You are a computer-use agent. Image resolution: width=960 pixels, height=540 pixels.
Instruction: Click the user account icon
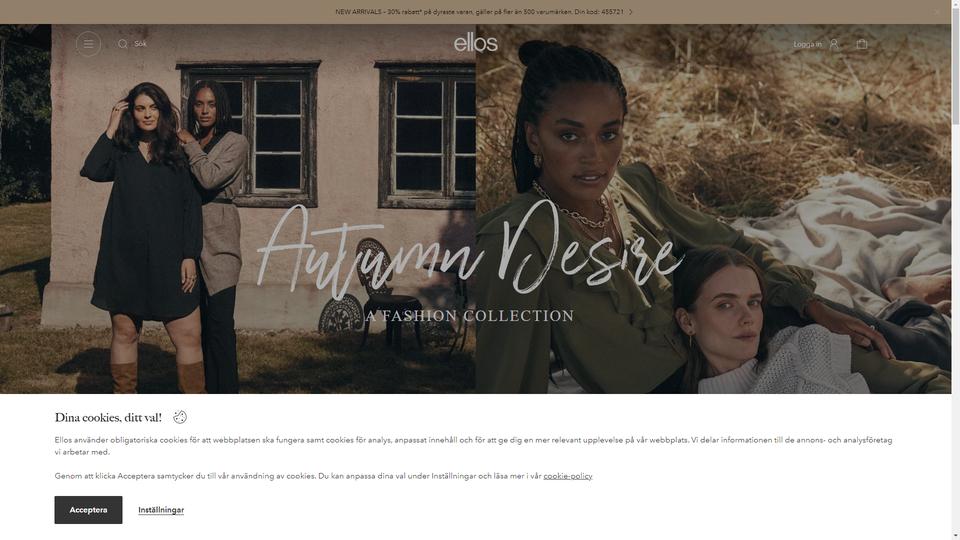click(834, 44)
